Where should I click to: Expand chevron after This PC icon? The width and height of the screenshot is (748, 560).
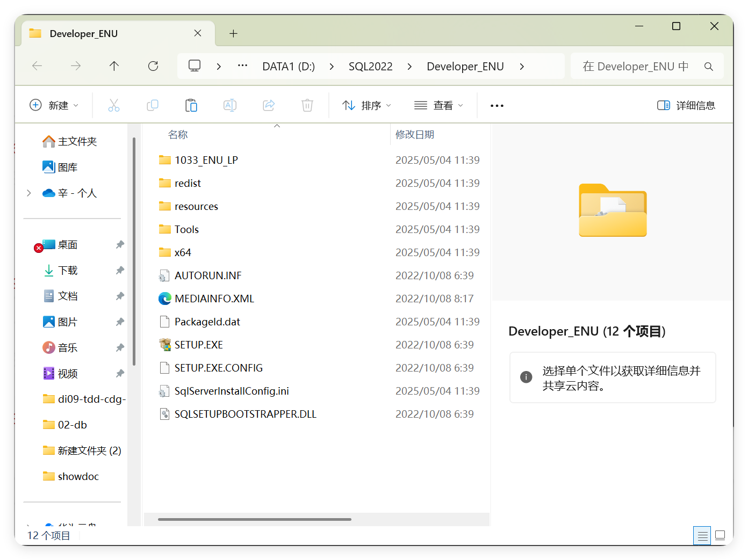tap(219, 66)
